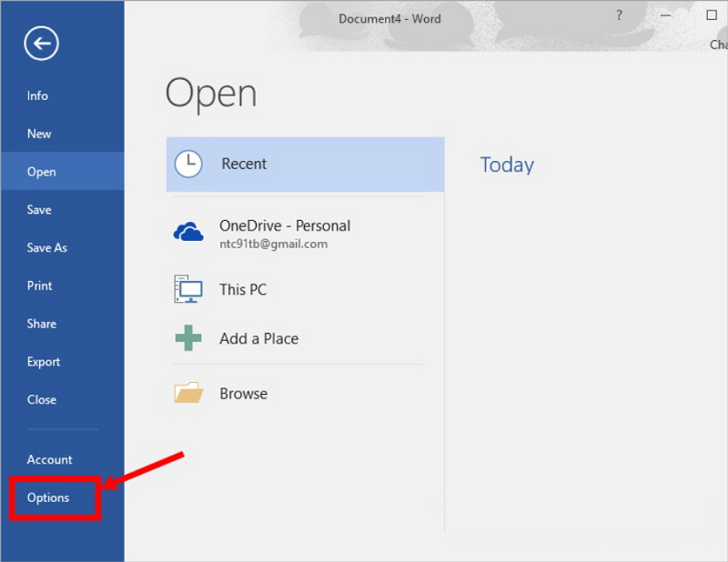Open the Browse folder icon
728x562 pixels.
point(188,394)
